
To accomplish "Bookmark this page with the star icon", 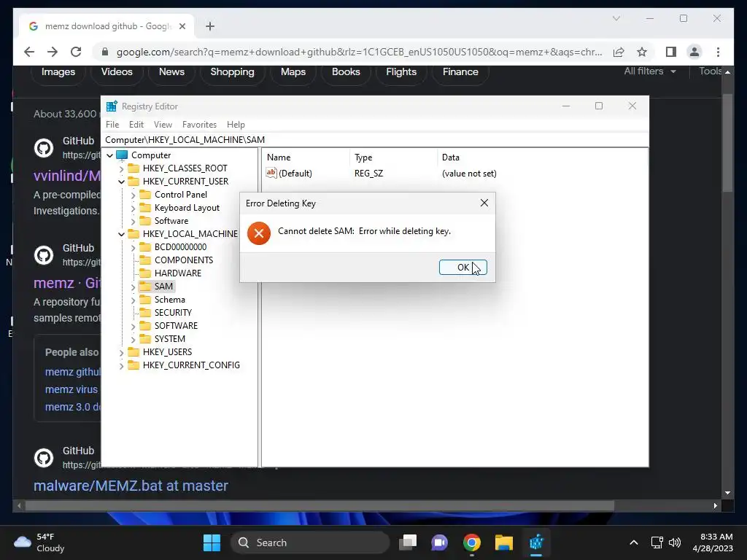I will (x=642, y=52).
